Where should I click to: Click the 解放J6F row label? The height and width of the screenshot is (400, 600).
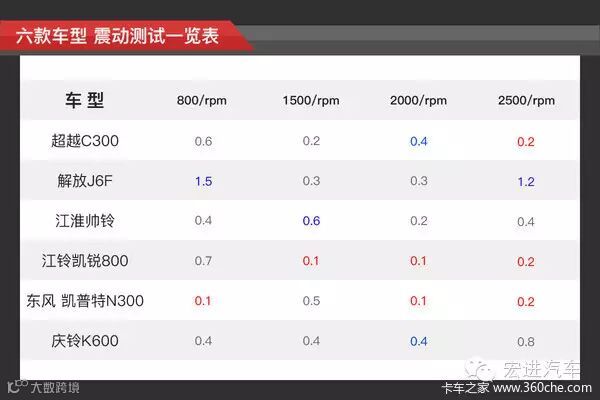[x=85, y=181]
